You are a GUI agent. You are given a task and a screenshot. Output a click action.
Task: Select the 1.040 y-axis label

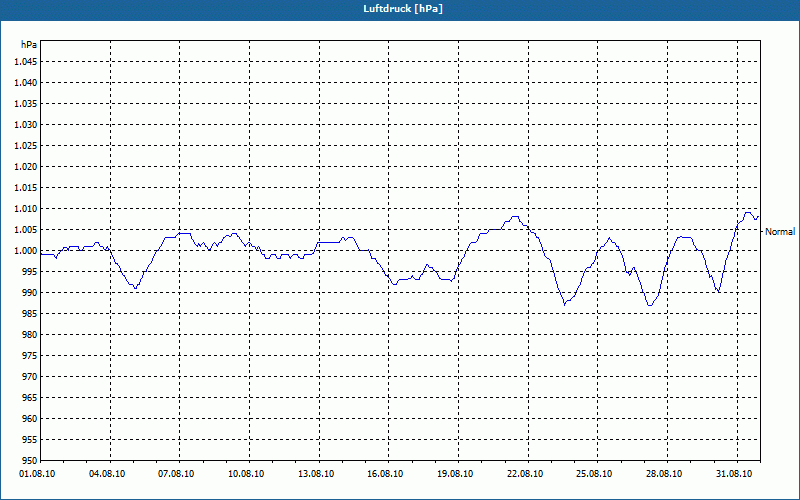click(26, 83)
